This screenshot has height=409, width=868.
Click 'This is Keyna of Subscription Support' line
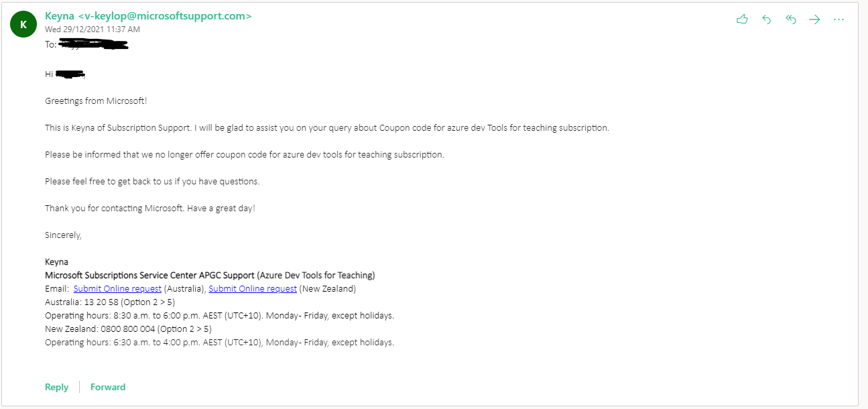(x=327, y=128)
